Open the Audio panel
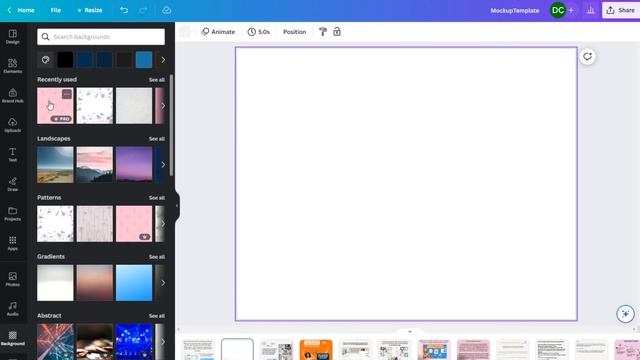 click(13, 309)
